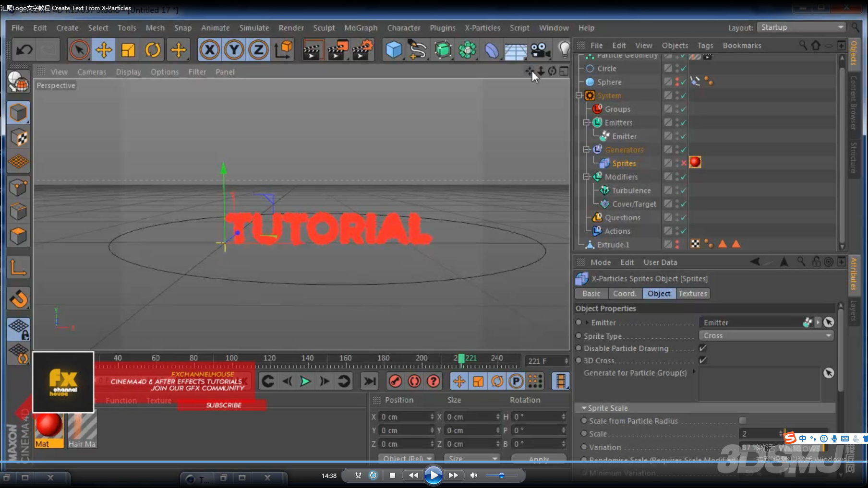Add a Cube primitive
This screenshot has width=868, height=488.
click(394, 50)
